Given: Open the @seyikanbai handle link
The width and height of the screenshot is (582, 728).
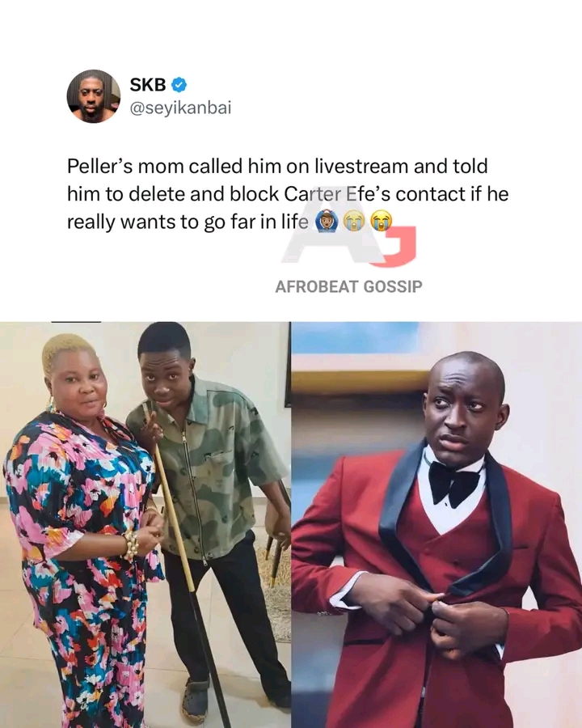Looking at the screenshot, I should tap(180, 108).
